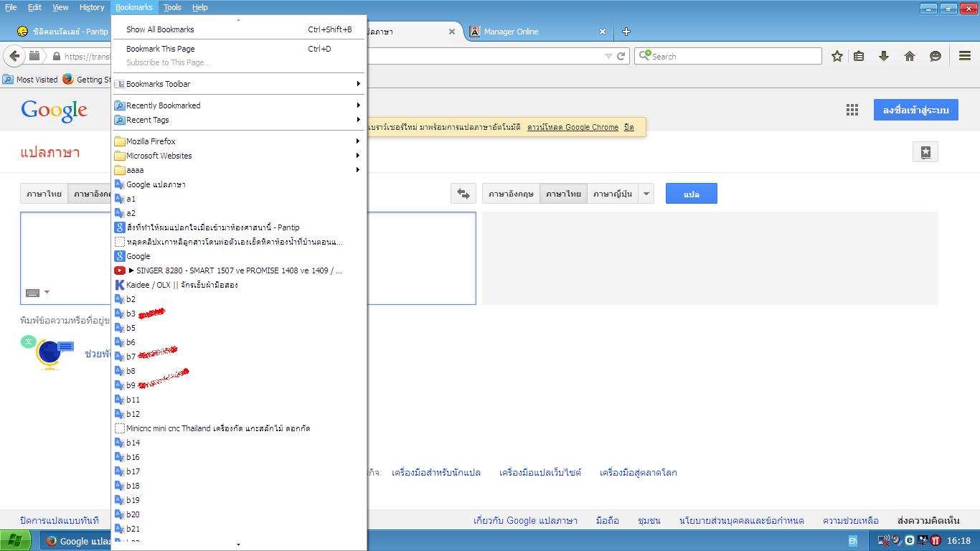Close the Manager Online tab
980x551 pixels.
[603, 32]
